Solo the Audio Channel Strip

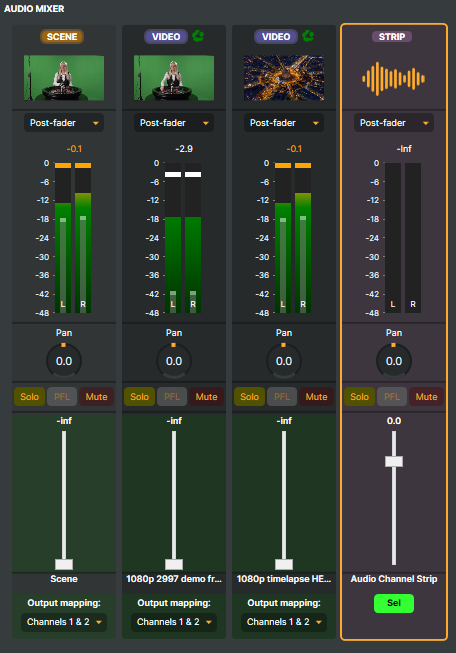(359, 396)
